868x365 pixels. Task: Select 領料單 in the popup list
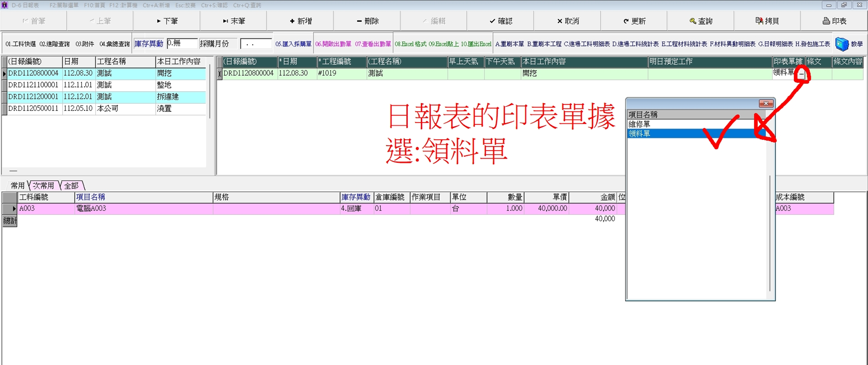click(x=696, y=134)
